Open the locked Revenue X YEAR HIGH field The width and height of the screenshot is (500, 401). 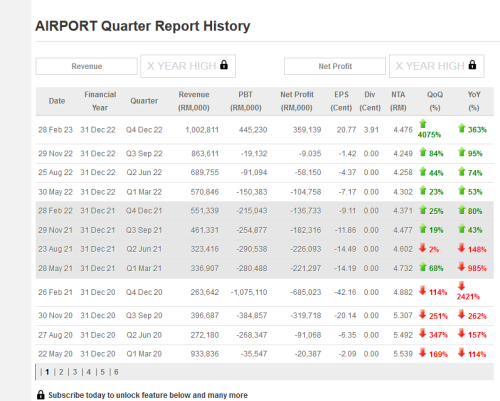click(x=188, y=66)
